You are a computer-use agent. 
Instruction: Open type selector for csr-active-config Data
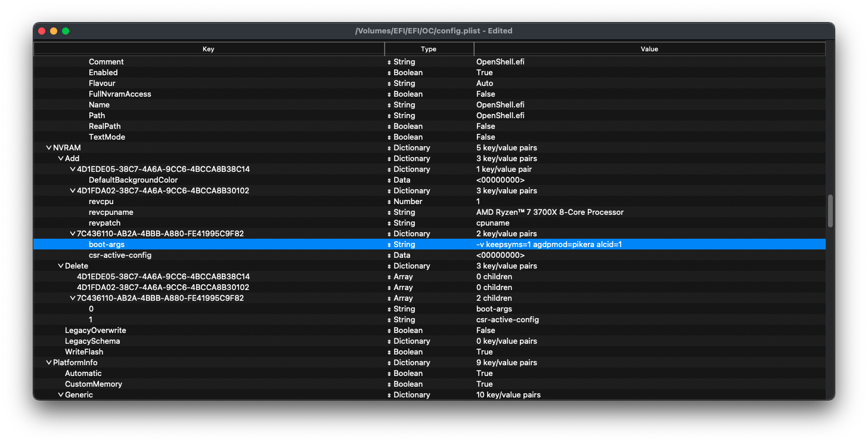click(x=389, y=255)
